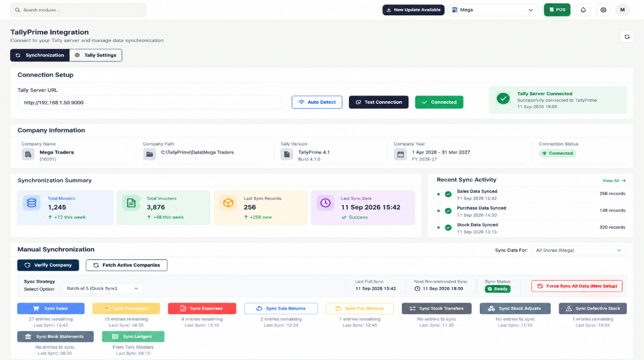
Task: Click '27 entries remaining' text
Action: (50, 319)
